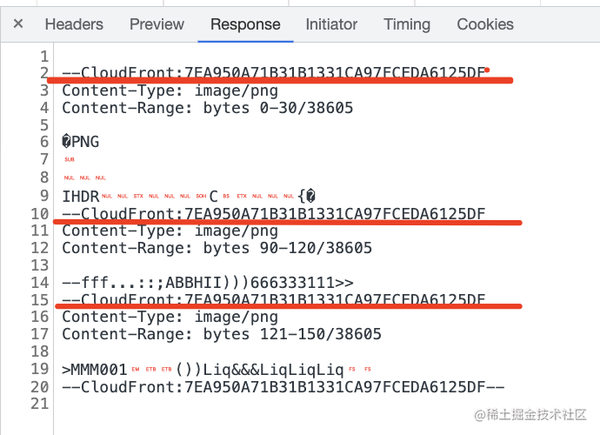Image resolution: width=600 pixels, height=435 pixels.
Task: Open the Timing tab
Action: click(407, 24)
